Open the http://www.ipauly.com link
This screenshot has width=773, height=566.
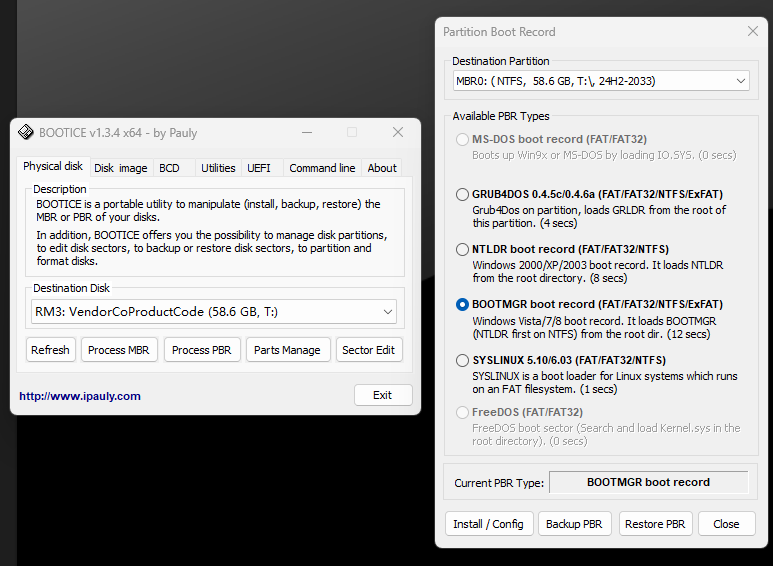pyautogui.click(x=80, y=396)
